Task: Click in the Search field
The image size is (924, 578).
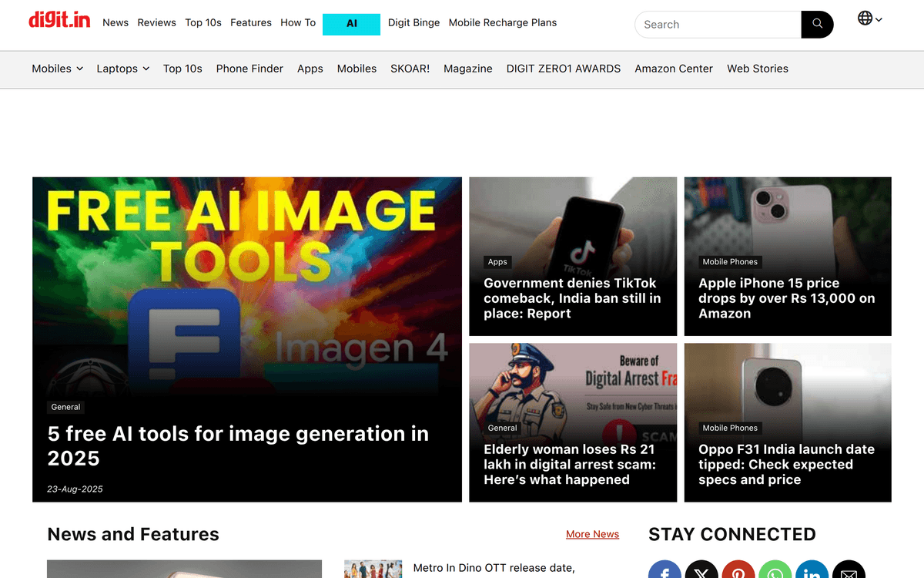Action: point(718,25)
